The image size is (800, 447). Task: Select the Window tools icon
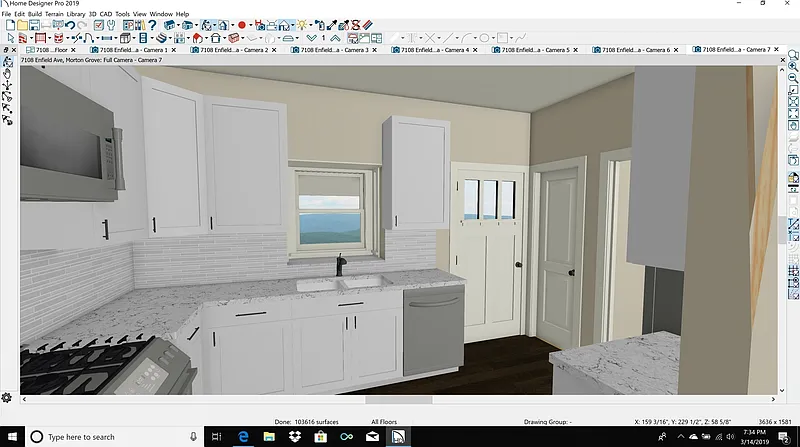(107, 38)
